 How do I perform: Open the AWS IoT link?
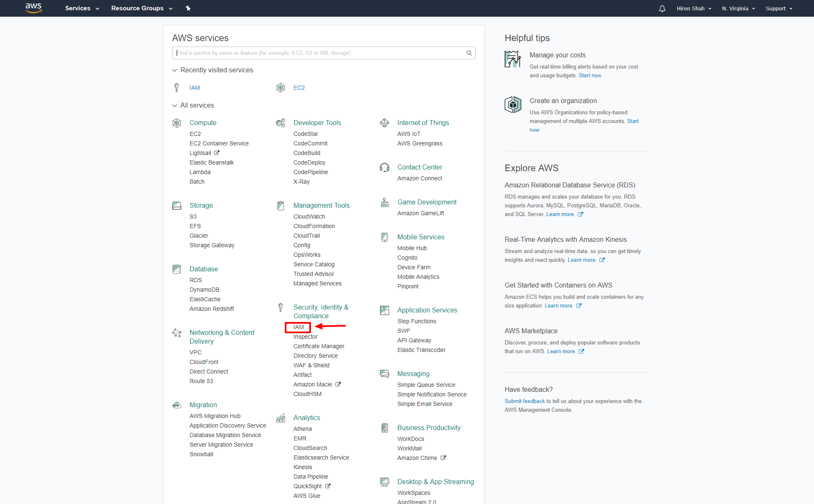click(x=409, y=134)
